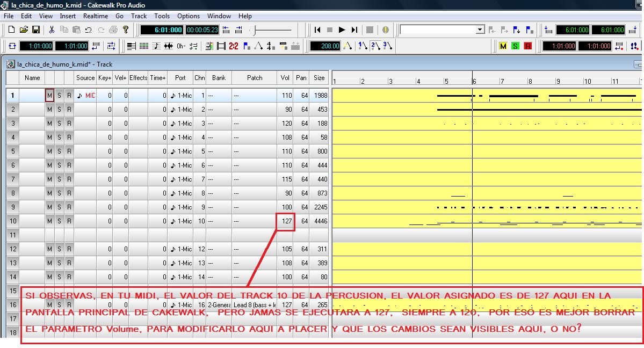
Task: Click the Help question mark icon
Action: coord(126,30)
